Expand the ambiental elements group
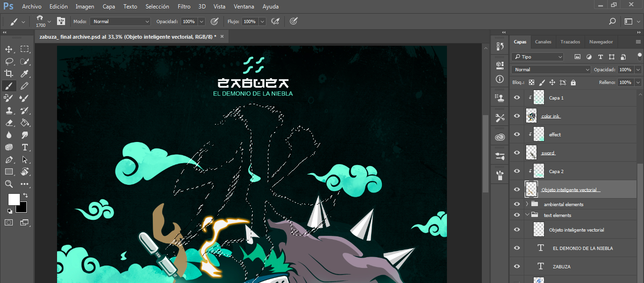The height and width of the screenshot is (283, 644). pyautogui.click(x=527, y=204)
